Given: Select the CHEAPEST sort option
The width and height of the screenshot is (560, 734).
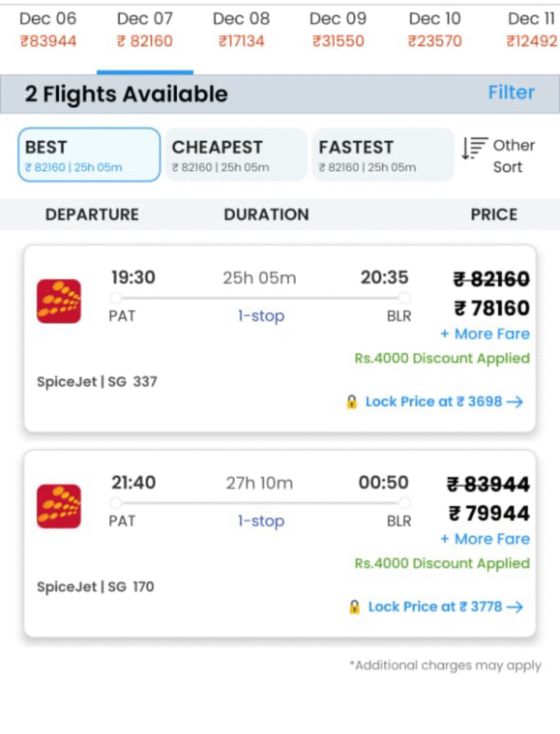Looking at the screenshot, I should pos(236,155).
